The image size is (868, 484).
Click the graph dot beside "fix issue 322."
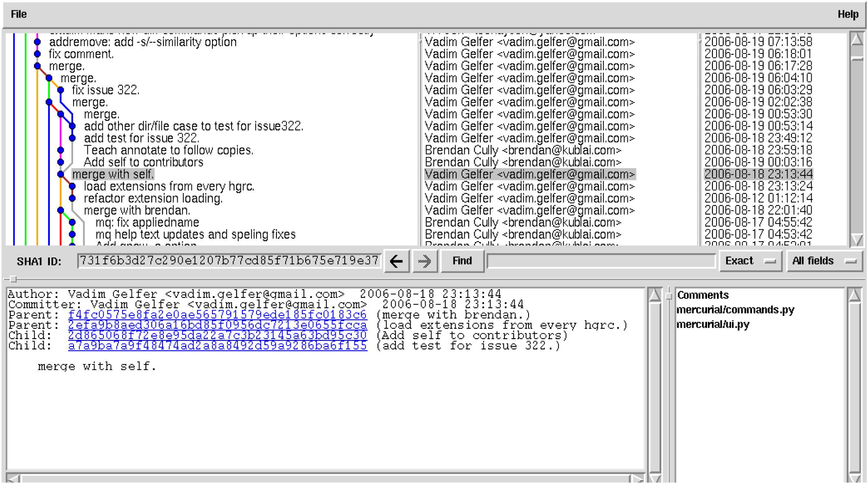[60, 90]
